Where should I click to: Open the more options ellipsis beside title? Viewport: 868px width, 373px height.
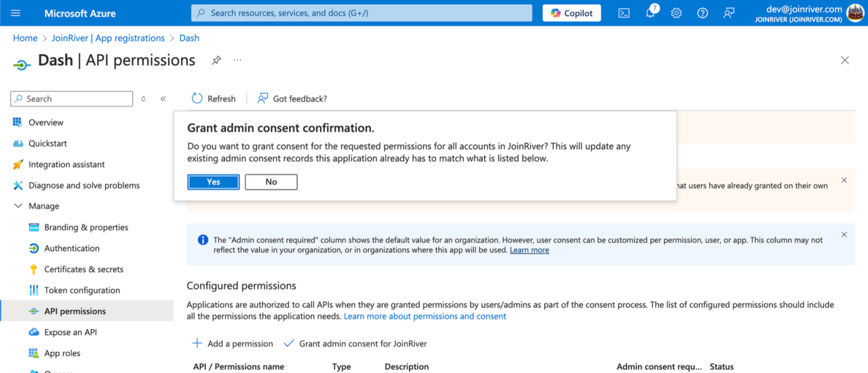237,60
